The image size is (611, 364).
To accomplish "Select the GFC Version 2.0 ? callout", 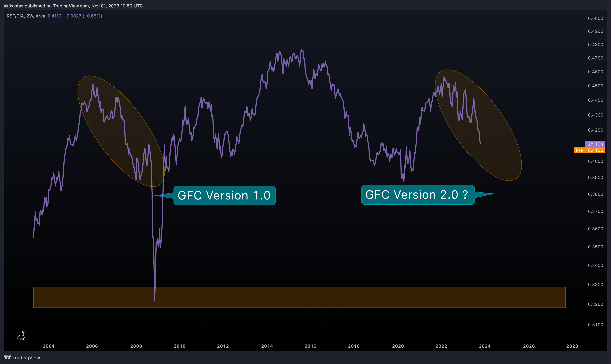I will tap(418, 195).
